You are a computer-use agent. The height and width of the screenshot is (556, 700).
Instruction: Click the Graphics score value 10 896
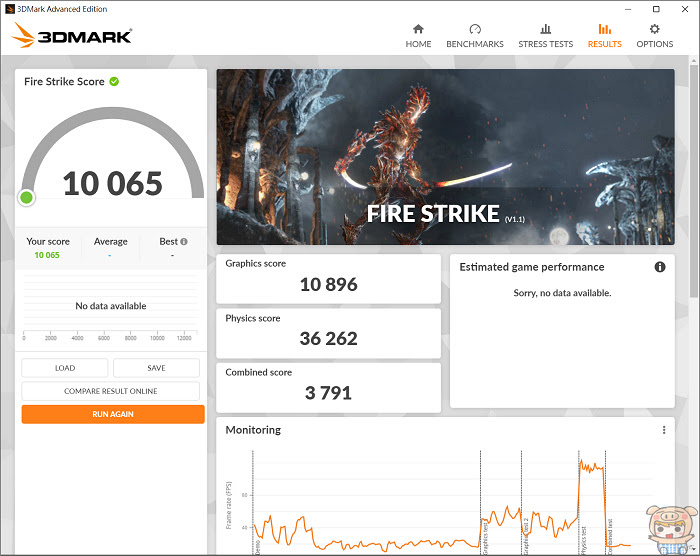329,284
